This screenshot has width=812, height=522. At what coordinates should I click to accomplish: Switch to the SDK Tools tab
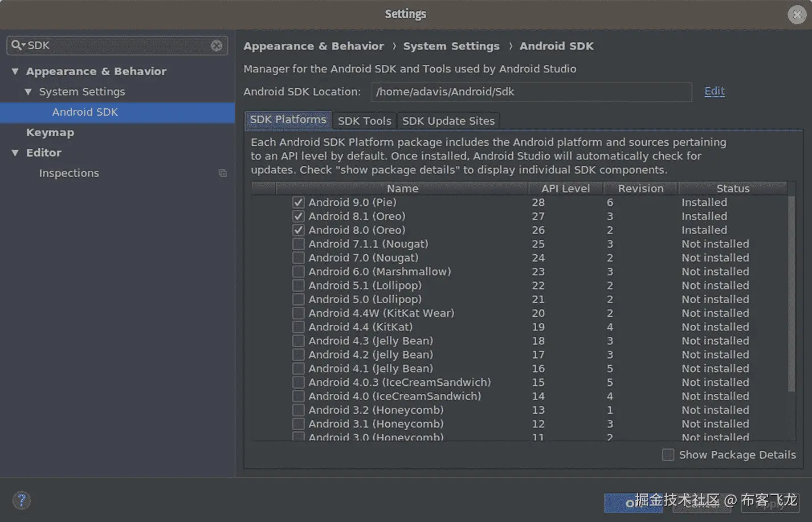coord(364,121)
